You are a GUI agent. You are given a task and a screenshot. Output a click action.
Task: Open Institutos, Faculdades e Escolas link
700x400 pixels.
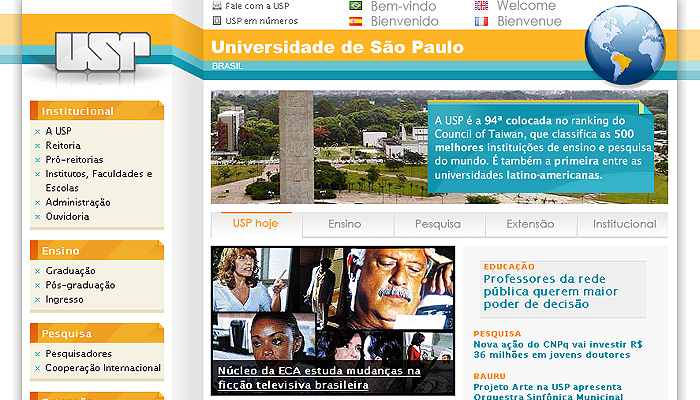(x=99, y=181)
